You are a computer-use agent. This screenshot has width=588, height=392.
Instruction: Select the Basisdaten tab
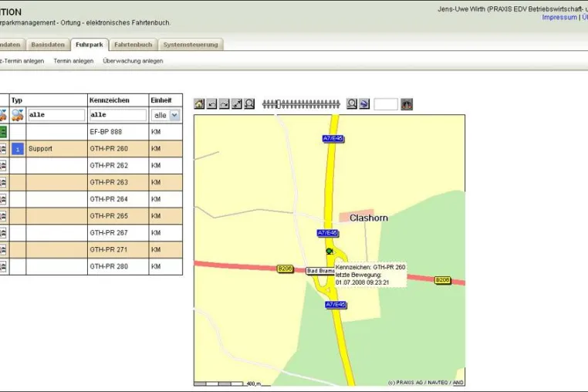[48, 45]
